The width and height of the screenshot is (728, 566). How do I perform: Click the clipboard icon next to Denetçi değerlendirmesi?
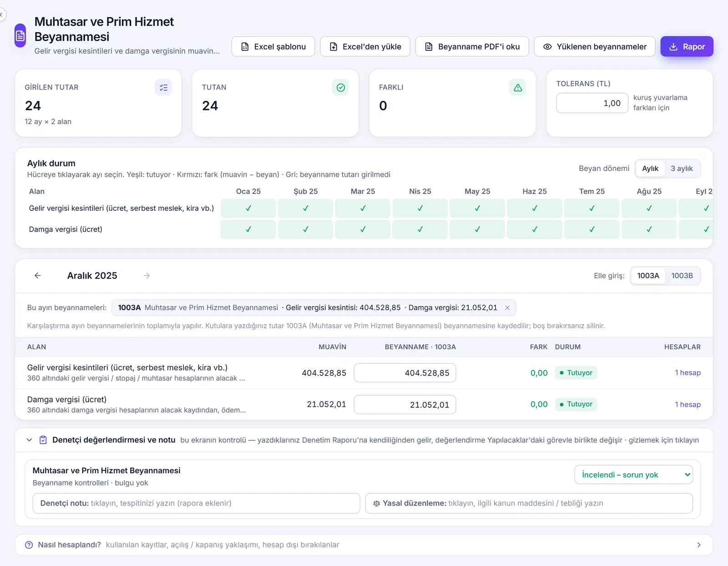[x=43, y=440]
